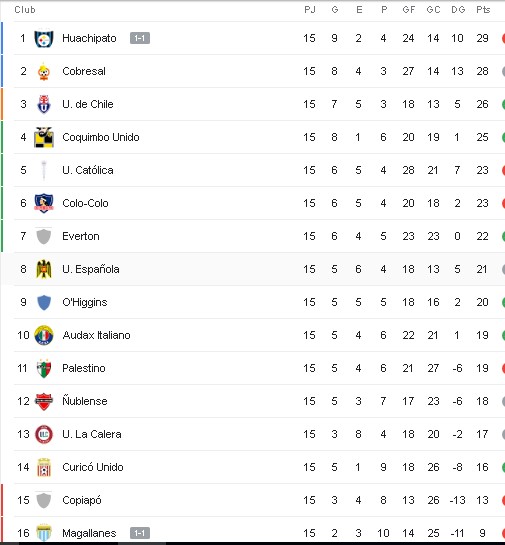Click the Audax Italiano crest icon
Screen dimensions: 505x545
tap(44, 335)
